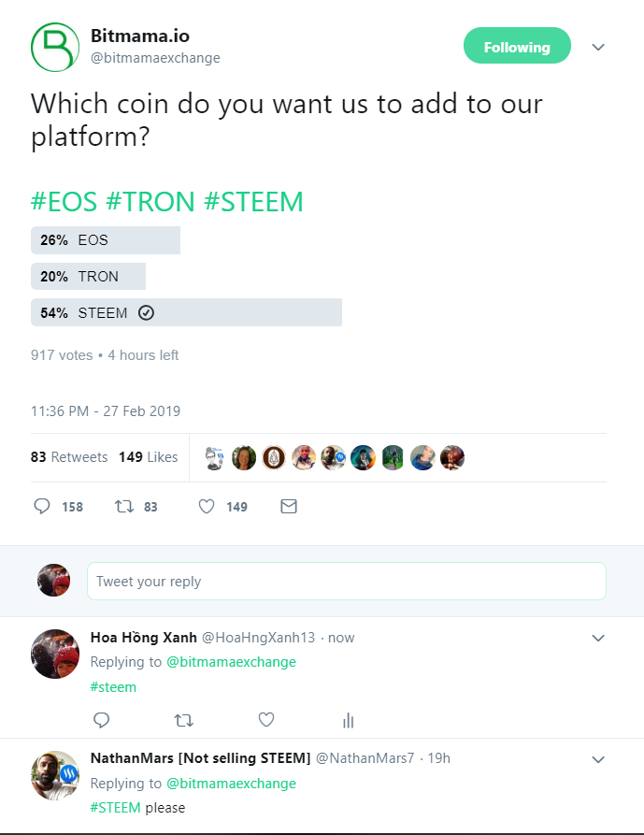644x835 pixels.
Task: Open the #STEEM hashtag in the tweet
Action: [x=253, y=202]
